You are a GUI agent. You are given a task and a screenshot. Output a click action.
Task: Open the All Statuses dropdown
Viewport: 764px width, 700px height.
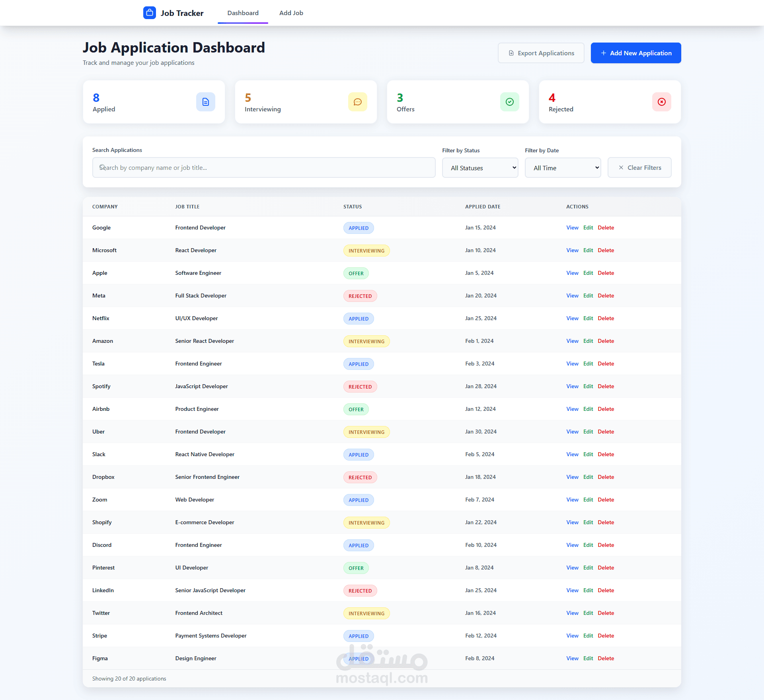(x=480, y=167)
